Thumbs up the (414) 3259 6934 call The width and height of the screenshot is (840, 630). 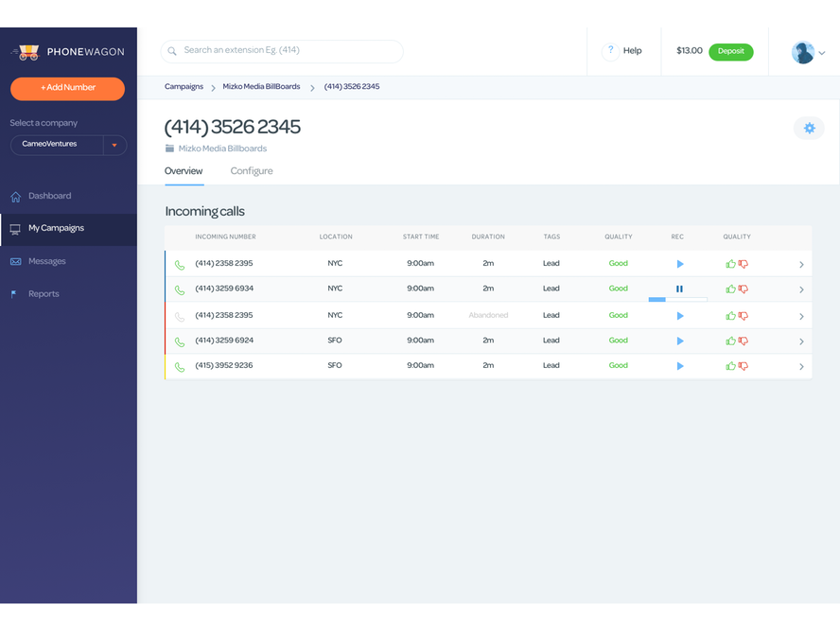tap(730, 289)
